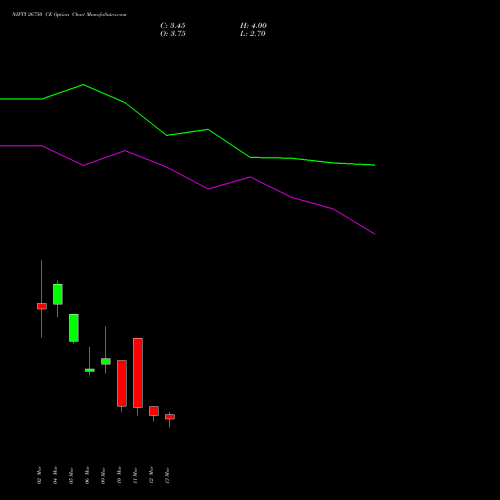Screen dimensions: 500x500
Task: Click the chart title text at top left
Action: (x=69, y=15)
